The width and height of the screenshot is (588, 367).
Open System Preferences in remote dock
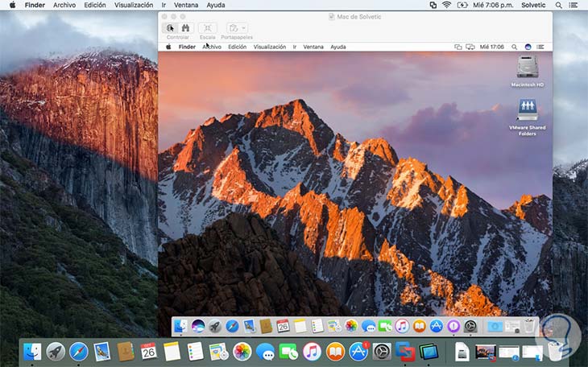click(470, 326)
